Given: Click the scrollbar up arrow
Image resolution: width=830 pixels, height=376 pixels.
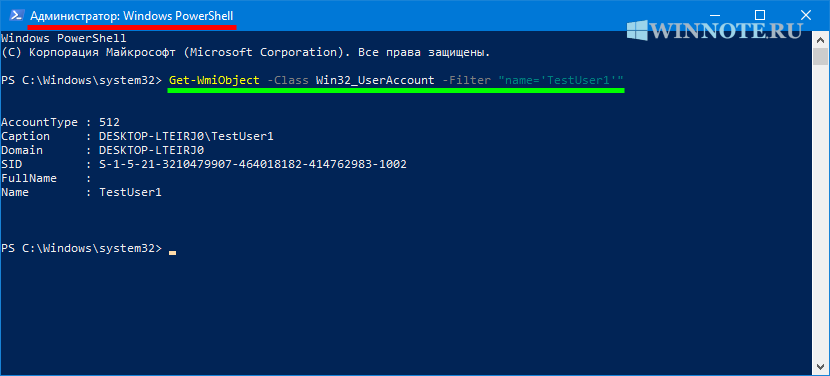Looking at the screenshot, I should [x=820, y=40].
